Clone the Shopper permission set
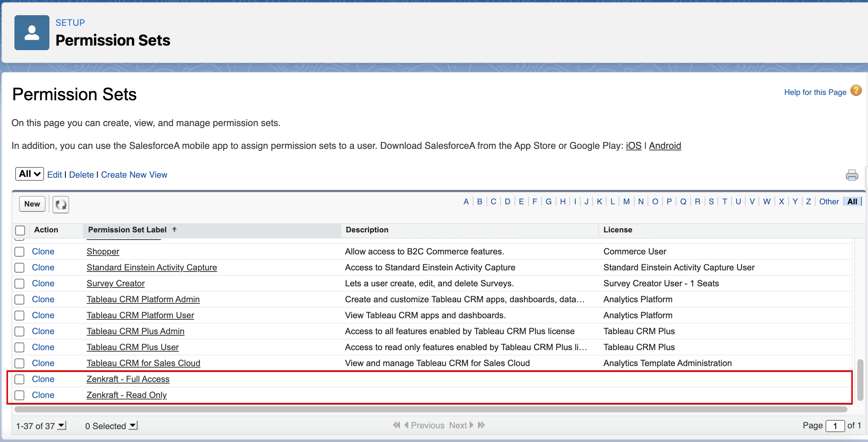This screenshot has height=442, width=868. [x=43, y=252]
